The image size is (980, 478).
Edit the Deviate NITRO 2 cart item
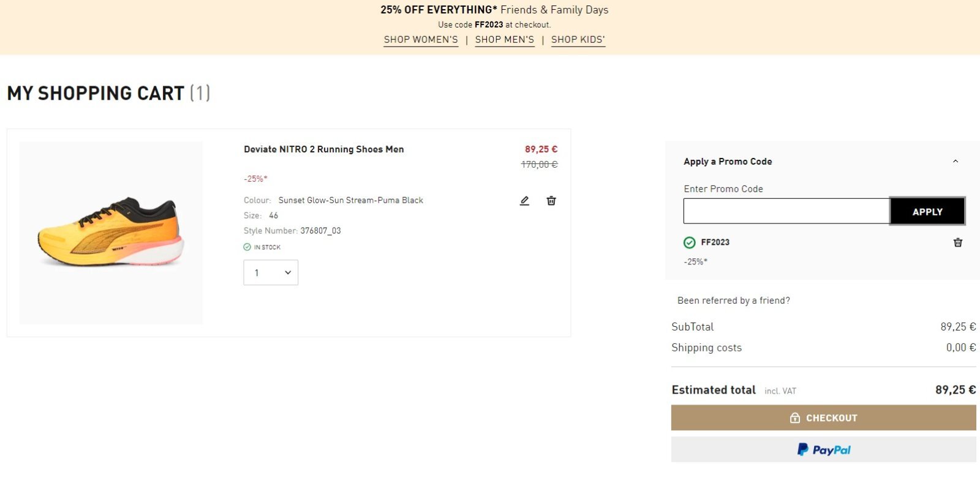click(524, 201)
